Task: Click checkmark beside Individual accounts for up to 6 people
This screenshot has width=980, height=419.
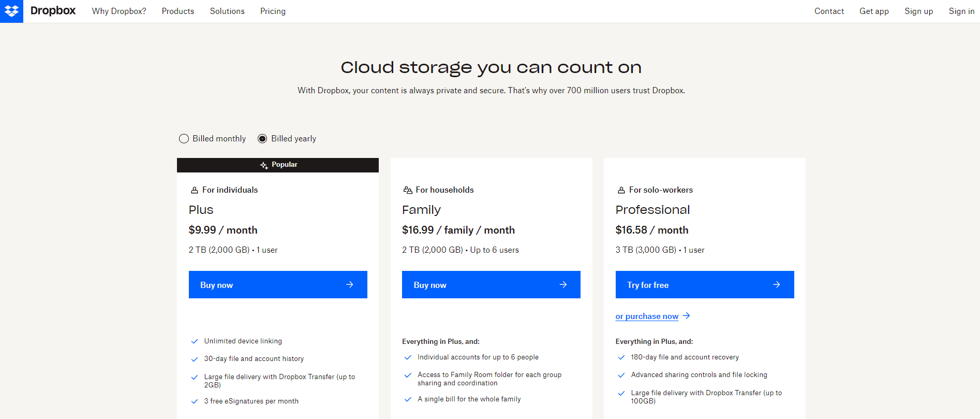Action: [x=408, y=357]
